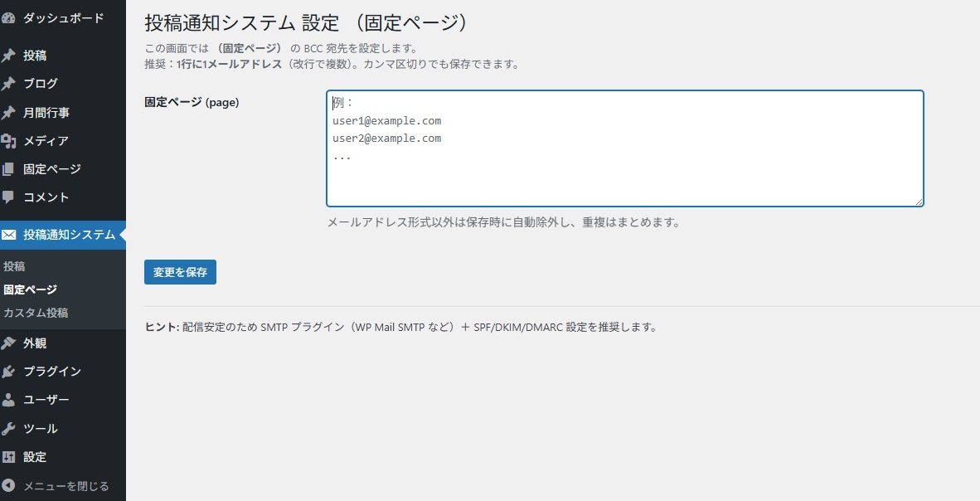The width and height of the screenshot is (980, 501).
Task: Click the description line starting 推奨：1行に1メールアドレス
Action: point(332,65)
